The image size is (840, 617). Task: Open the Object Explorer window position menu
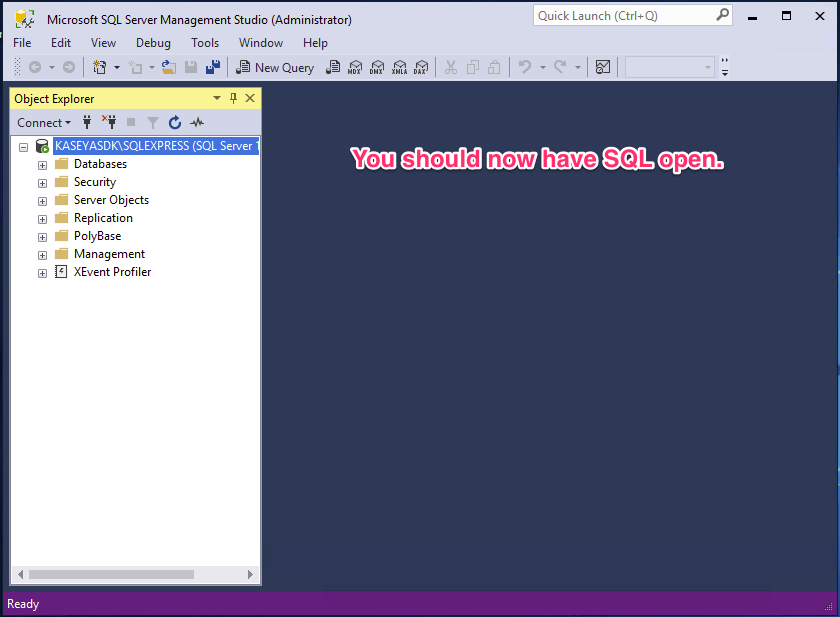pyautogui.click(x=217, y=98)
